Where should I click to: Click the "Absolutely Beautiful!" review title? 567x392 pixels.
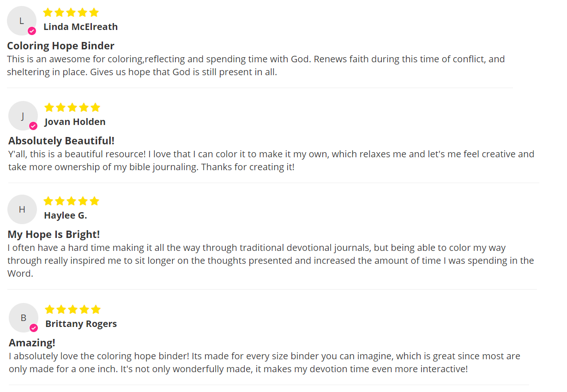pos(61,141)
